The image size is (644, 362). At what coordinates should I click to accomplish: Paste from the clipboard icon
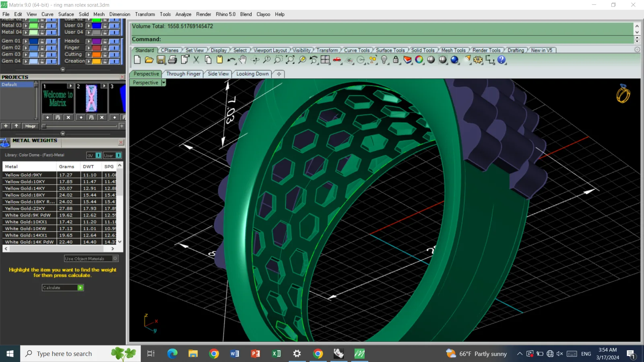[x=220, y=60]
